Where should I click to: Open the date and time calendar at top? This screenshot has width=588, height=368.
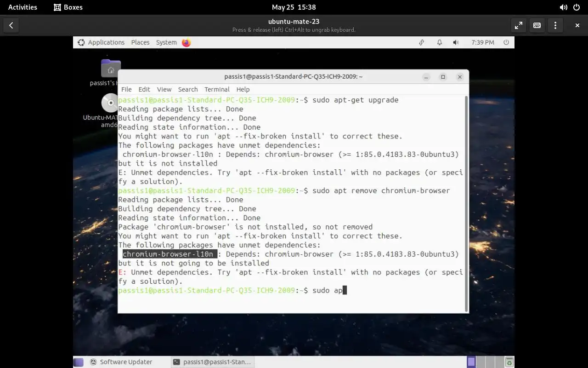click(x=294, y=7)
